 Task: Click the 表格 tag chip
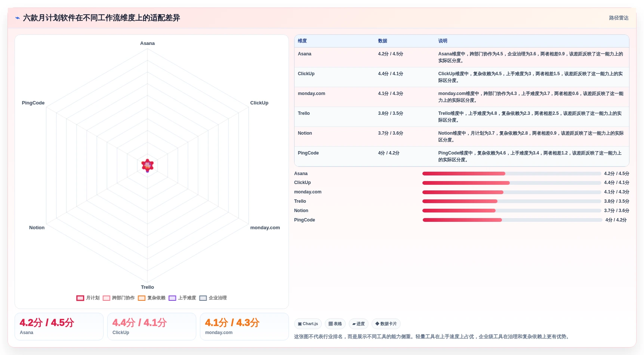click(x=335, y=324)
